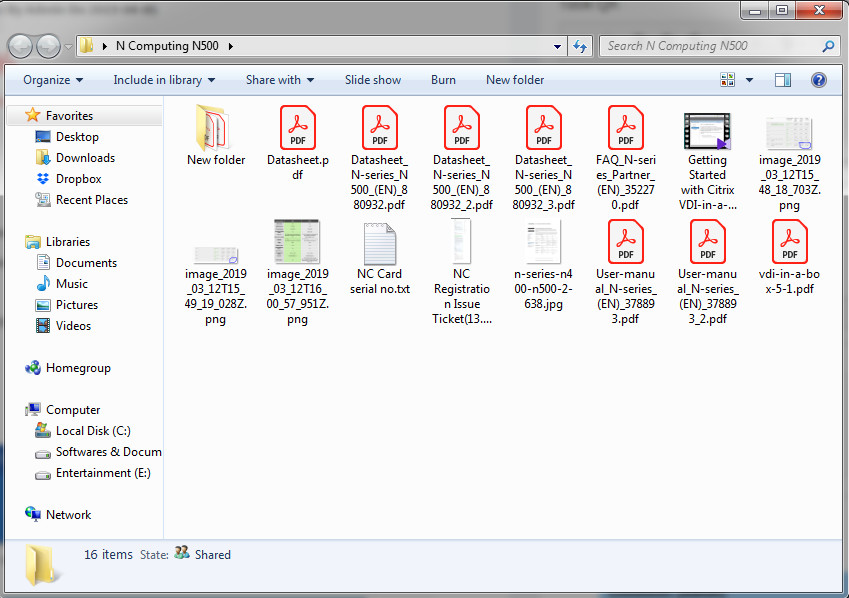The image size is (849, 598).
Task: Open the Getting Started with Citrix video file
Action: click(707, 131)
